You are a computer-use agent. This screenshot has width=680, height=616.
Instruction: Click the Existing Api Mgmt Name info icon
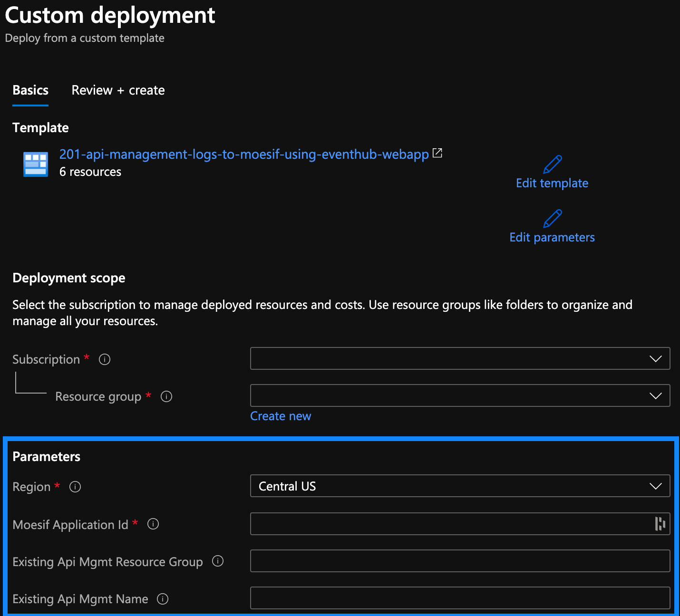[162, 599]
